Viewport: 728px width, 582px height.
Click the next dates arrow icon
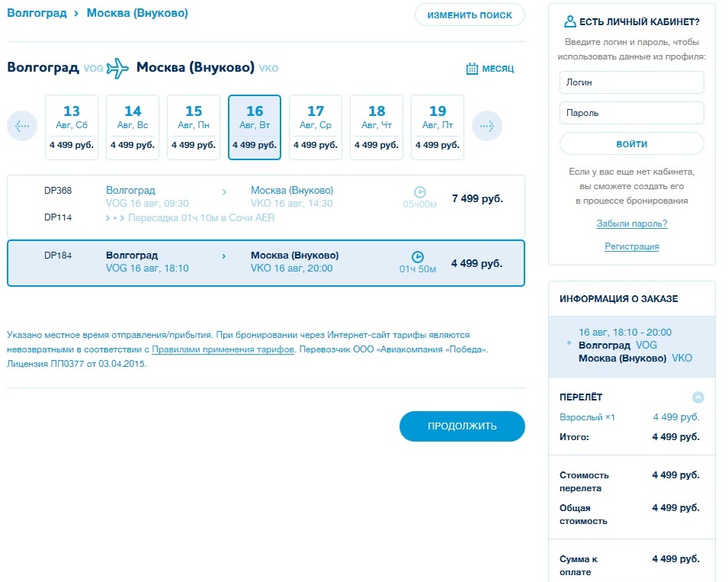click(487, 126)
